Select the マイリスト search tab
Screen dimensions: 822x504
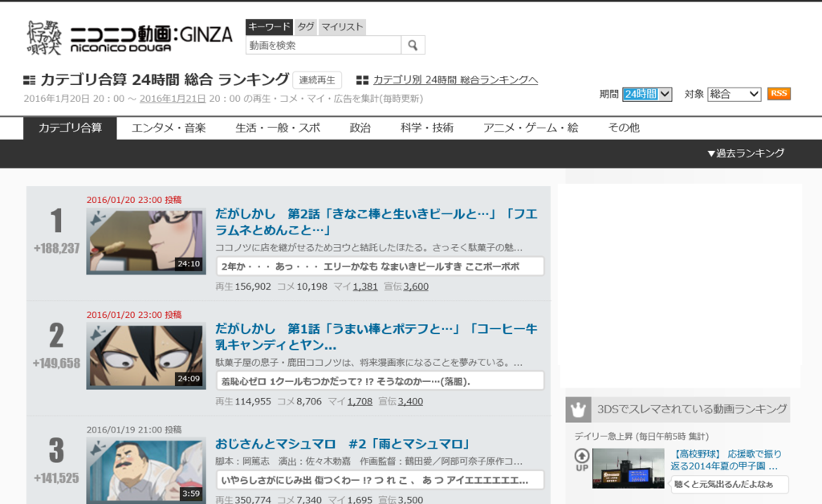click(x=342, y=26)
